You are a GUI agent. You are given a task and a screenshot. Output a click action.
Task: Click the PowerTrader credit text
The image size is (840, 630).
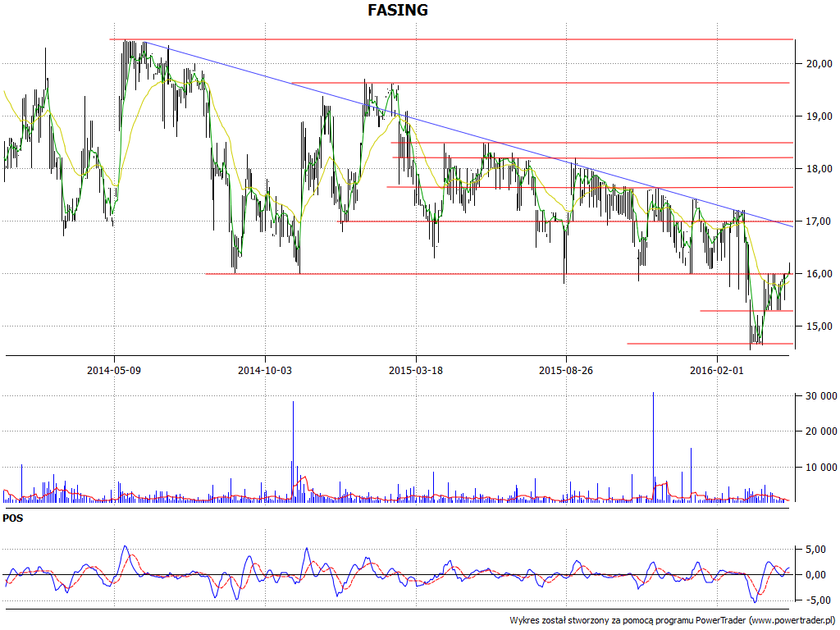pos(674,620)
